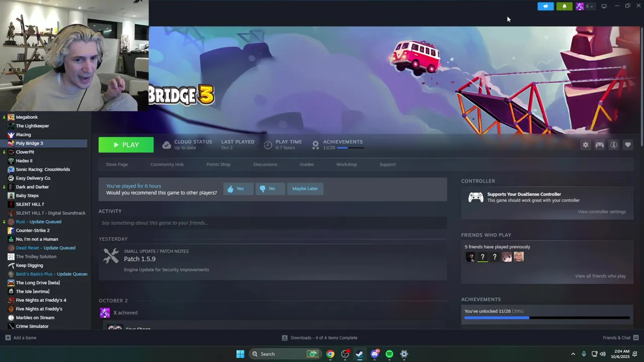Image resolution: width=644 pixels, height=362 pixels.
Task: Click the DualSense controller icon
Action: [475, 197]
